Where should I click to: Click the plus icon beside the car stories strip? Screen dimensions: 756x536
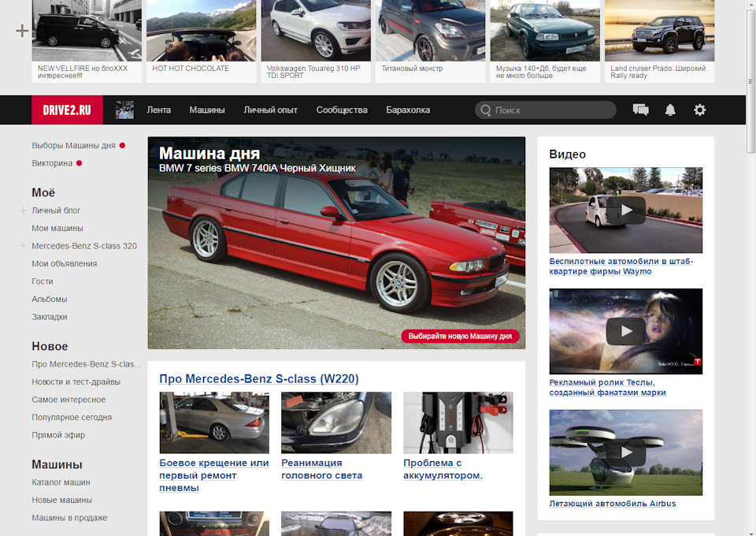tap(22, 31)
